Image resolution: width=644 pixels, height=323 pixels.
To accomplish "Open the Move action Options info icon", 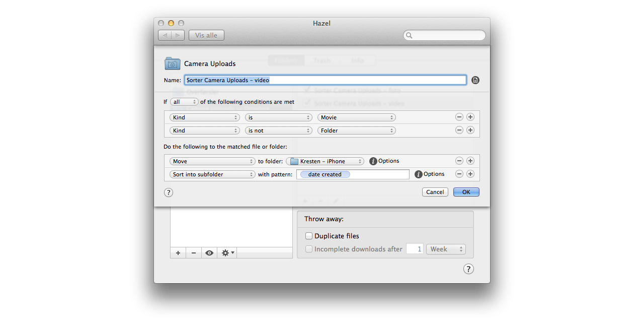I will [x=373, y=161].
